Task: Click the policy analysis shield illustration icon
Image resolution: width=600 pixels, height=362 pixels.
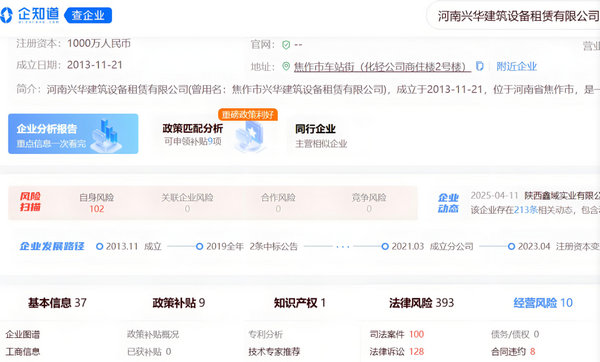Action: [x=250, y=137]
